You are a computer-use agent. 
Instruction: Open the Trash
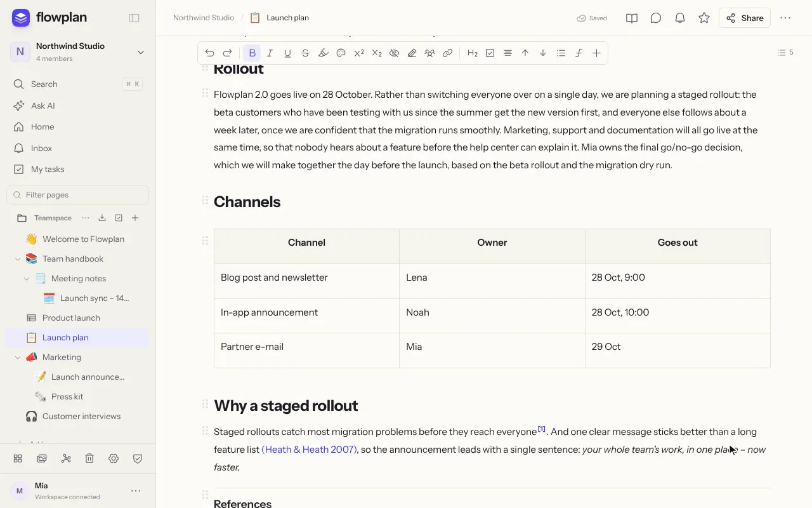[x=89, y=458]
